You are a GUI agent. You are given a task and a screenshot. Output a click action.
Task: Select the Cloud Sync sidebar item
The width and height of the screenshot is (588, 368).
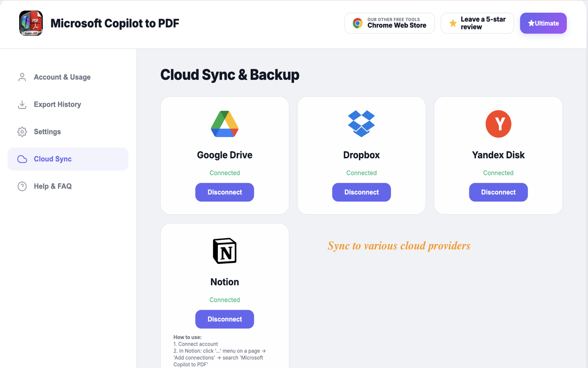click(68, 159)
